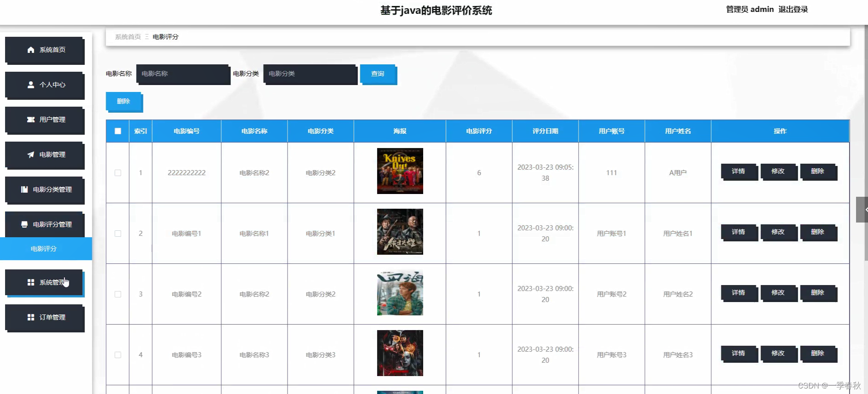Expand the 用户管理 sidebar menu

(x=45, y=120)
